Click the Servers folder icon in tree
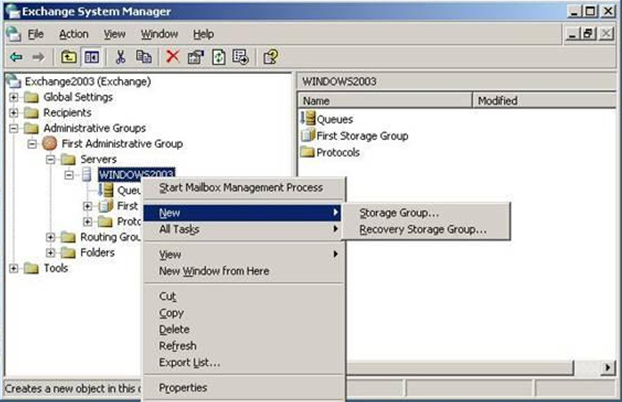The width and height of the screenshot is (622, 402). [x=68, y=160]
